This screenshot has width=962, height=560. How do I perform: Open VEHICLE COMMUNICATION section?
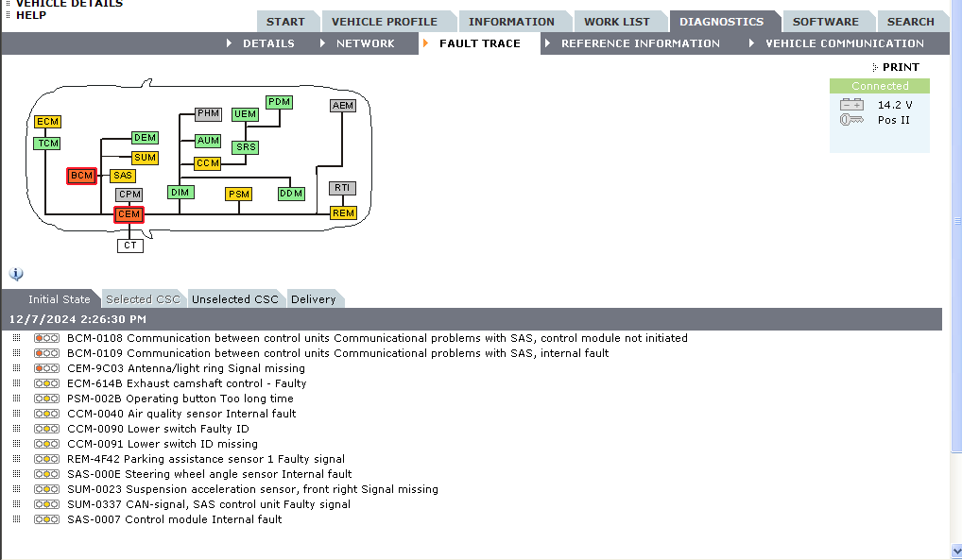pos(844,43)
